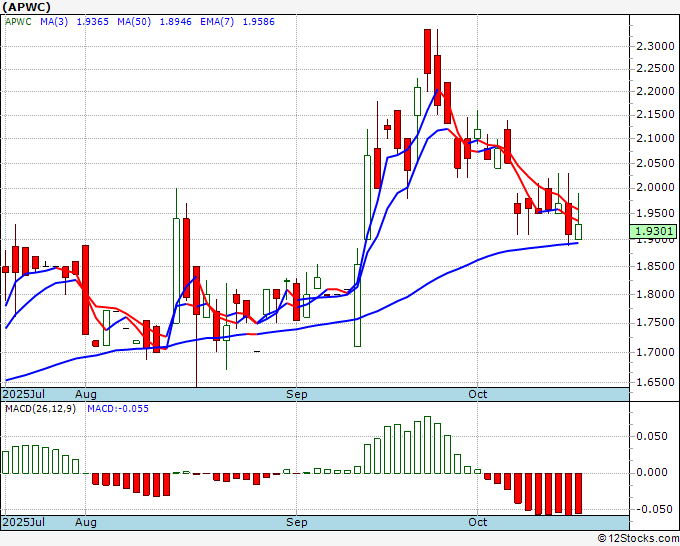This screenshot has height=546, width=680.
Task: Click the Oct label on price chart axis
Action: coord(477,395)
